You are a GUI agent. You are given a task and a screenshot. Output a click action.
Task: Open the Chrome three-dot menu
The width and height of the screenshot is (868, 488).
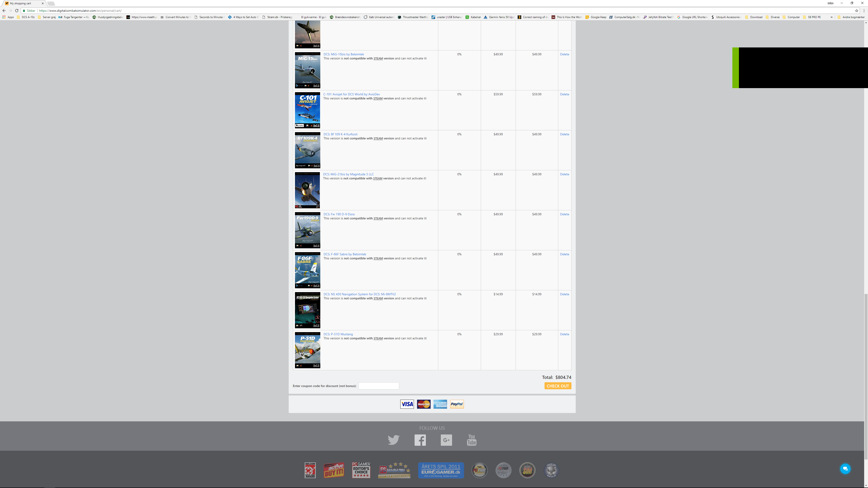click(864, 10)
